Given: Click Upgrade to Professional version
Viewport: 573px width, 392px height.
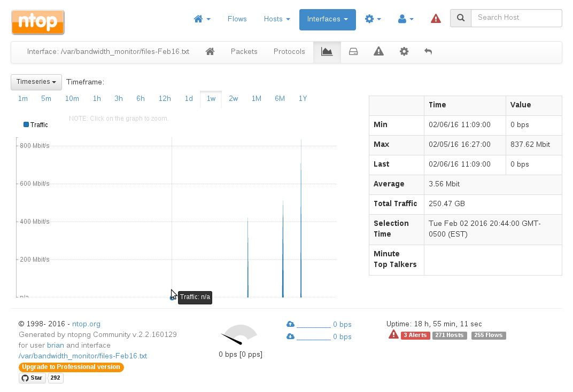Looking at the screenshot, I should click(71, 367).
